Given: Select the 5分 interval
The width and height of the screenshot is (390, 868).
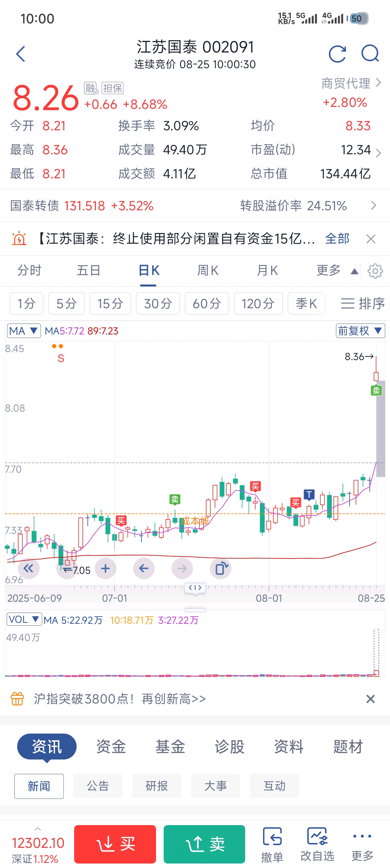Looking at the screenshot, I should [66, 304].
